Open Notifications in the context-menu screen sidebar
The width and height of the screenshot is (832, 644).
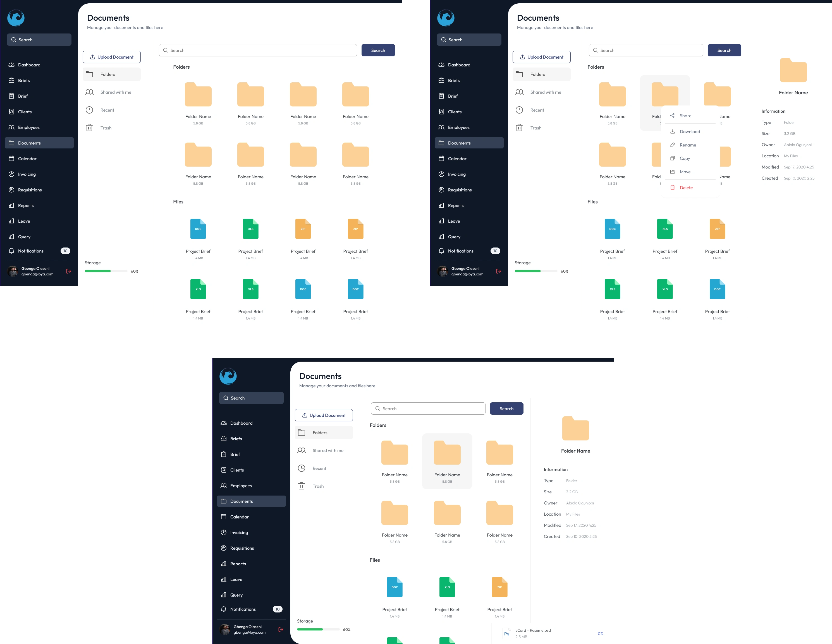tap(469, 251)
